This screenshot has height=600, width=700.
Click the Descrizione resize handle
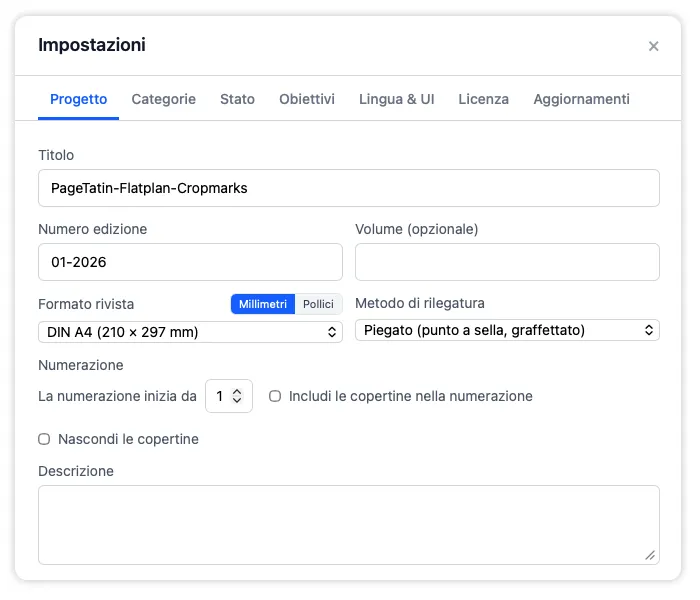coord(650,555)
